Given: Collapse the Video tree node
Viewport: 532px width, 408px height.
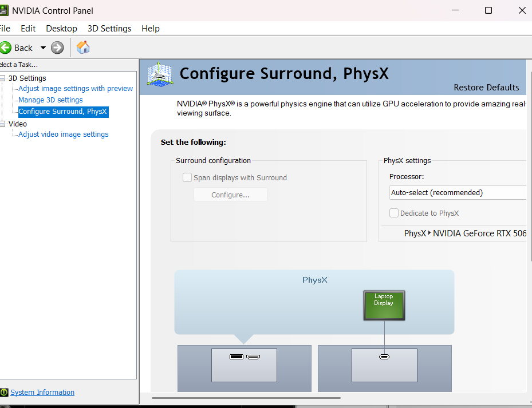Looking at the screenshot, I should 2,124.
